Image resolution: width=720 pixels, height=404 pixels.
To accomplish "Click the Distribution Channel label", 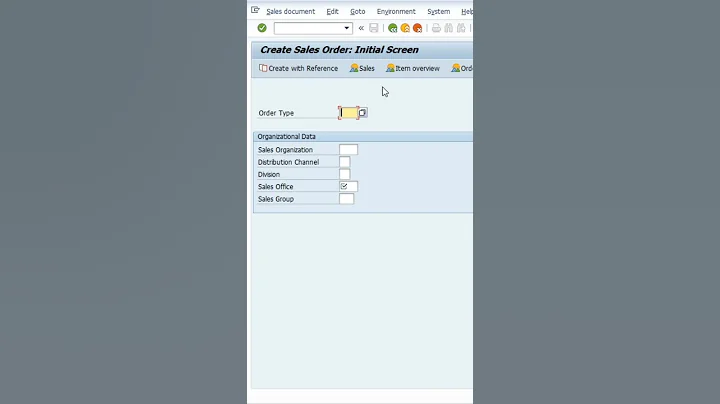I will pyautogui.click(x=288, y=162).
